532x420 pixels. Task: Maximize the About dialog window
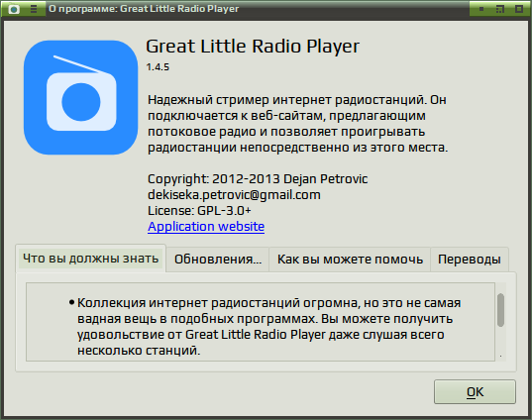(x=500, y=9)
